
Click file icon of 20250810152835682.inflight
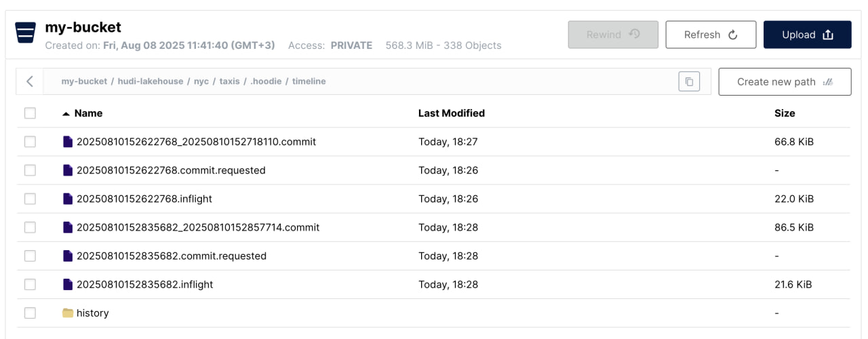[67, 284]
